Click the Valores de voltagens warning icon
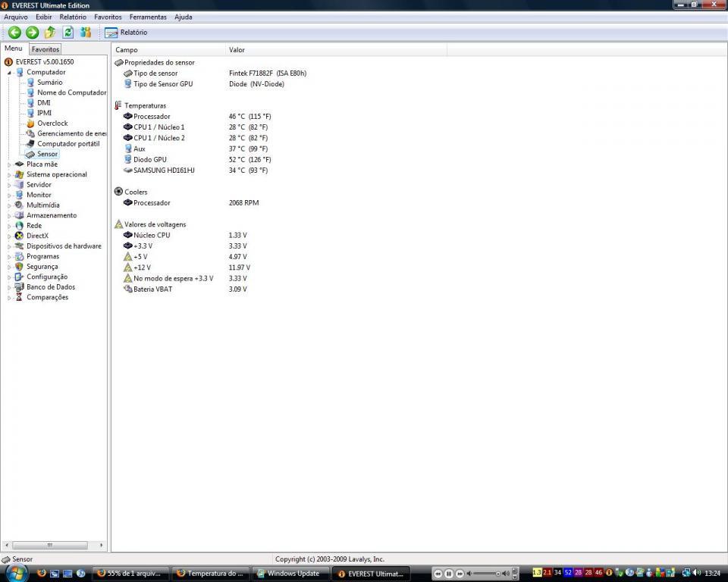The image size is (728, 582). pos(118,224)
